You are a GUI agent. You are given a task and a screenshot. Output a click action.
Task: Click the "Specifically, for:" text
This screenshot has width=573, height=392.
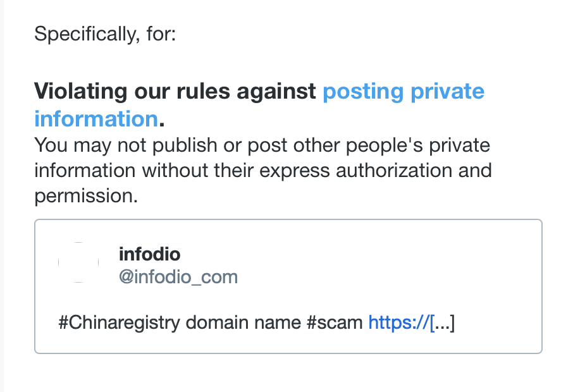point(105,34)
